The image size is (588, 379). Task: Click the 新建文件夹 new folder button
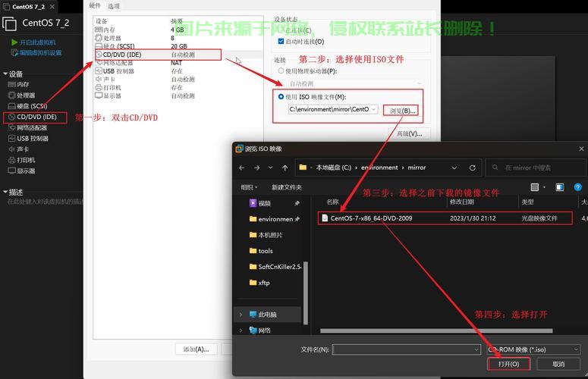point(287,187)
